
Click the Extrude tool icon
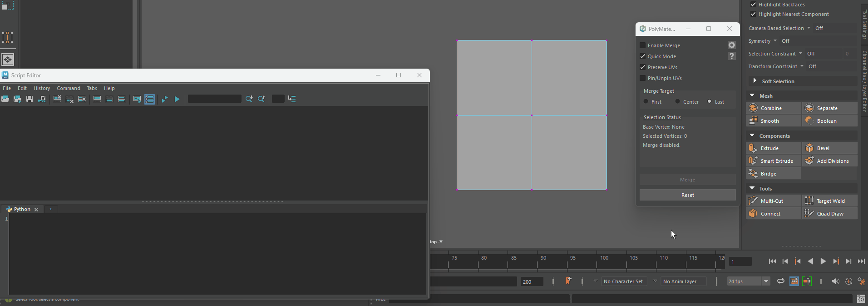[753, 148]
